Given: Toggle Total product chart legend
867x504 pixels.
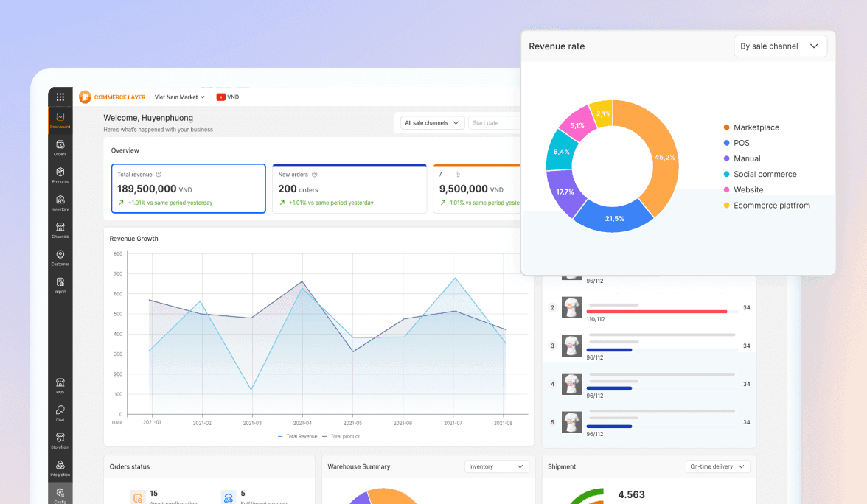Looking at the screenshot, I should (341, 436).
